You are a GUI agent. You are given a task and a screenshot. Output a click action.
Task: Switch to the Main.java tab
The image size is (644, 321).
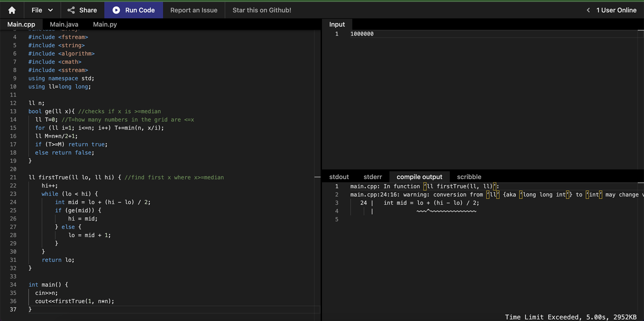pyautogui.click(x=64, y=24)
